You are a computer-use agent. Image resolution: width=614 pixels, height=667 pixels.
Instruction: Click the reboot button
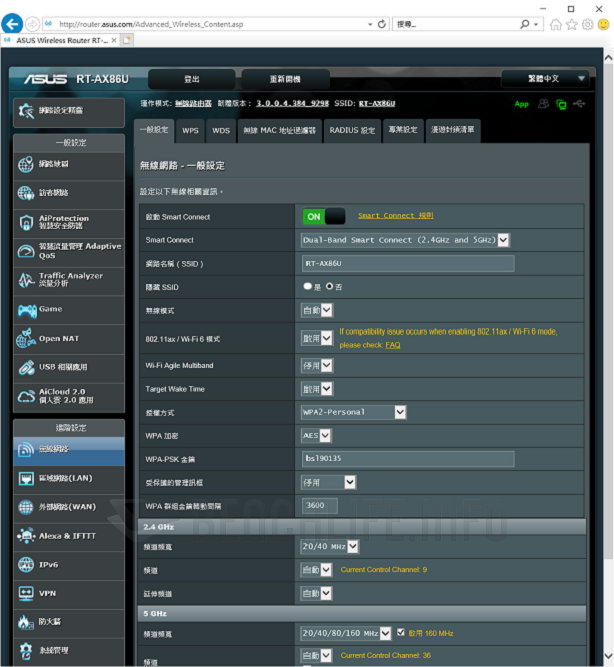point(285,79)
